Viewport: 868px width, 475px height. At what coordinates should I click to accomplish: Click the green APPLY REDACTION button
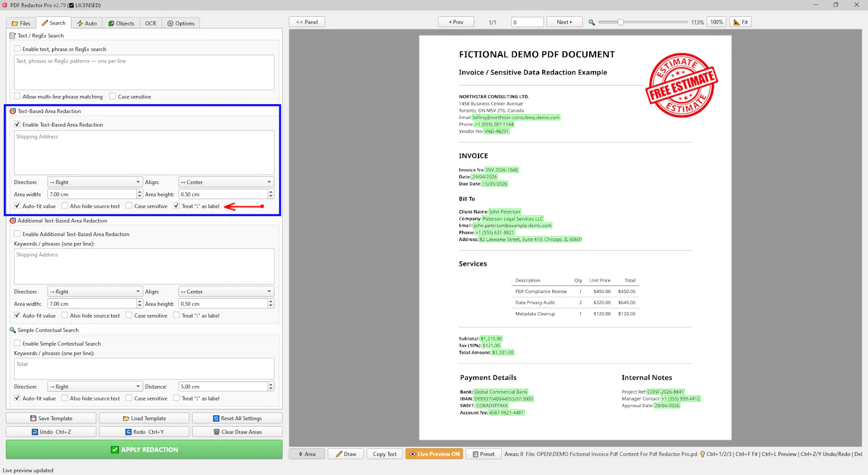(x=144, y=449)
